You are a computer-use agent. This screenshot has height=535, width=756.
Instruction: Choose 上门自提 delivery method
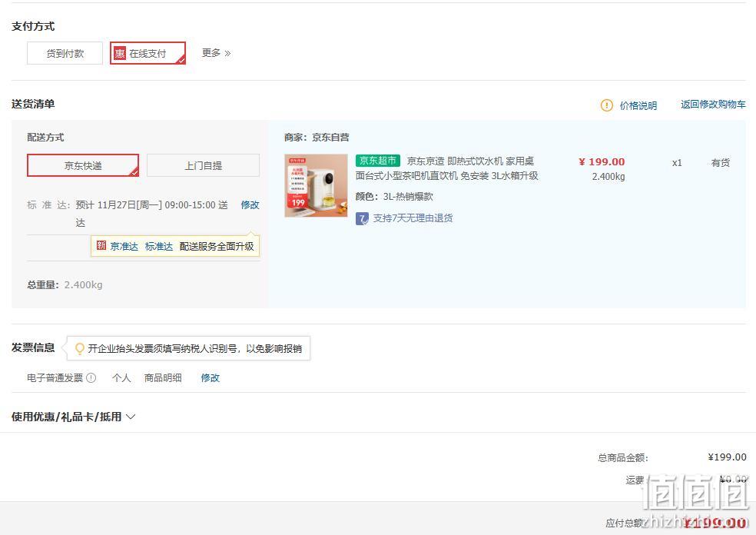coord(203,165)
